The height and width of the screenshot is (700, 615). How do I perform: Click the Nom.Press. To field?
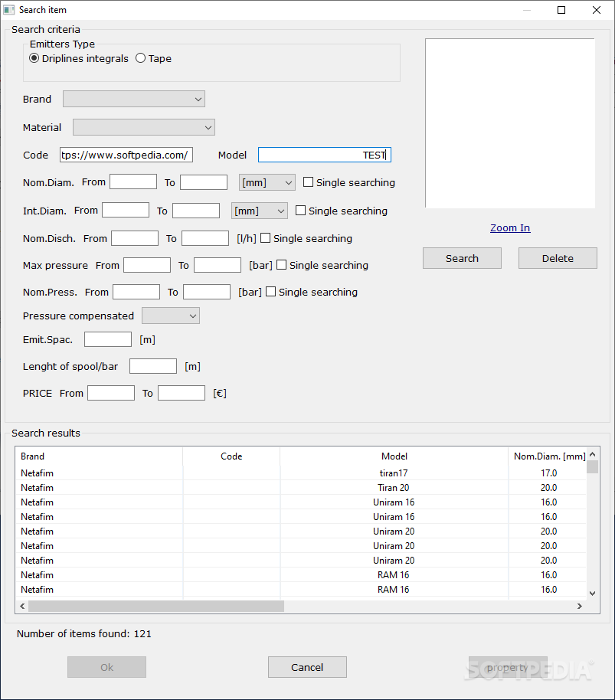[x=207, y=292]
